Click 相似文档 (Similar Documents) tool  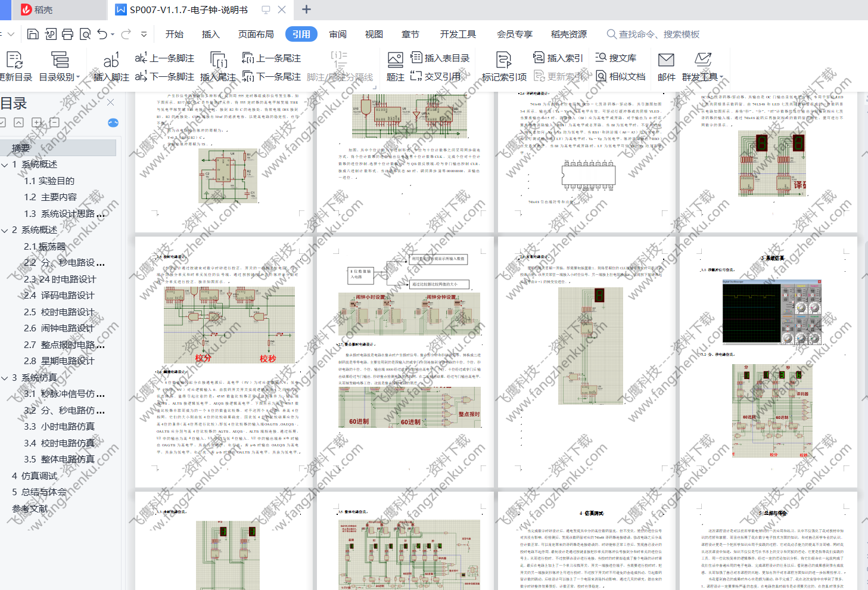coord(621,76)
